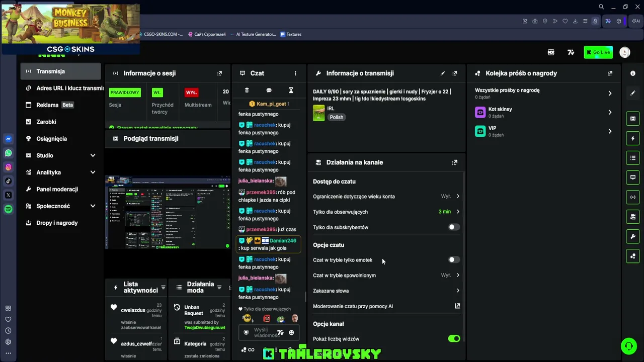The image size is (644, 362).
Task: Open WhatsApp from the browser sidebar
Action: 9,153
